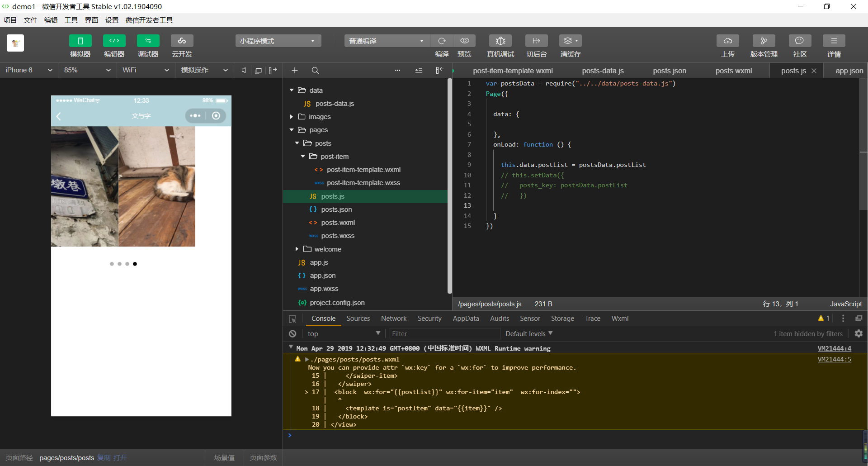Image resolution: width=868 pixels, height=466 pixels.
Task: Toggle the editor (编辑器) panel
Action: 114,41
